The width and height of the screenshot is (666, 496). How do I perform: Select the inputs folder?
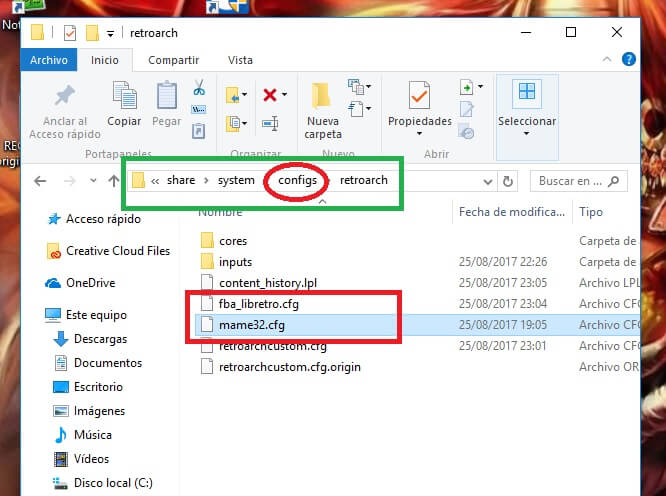[235, 262]
